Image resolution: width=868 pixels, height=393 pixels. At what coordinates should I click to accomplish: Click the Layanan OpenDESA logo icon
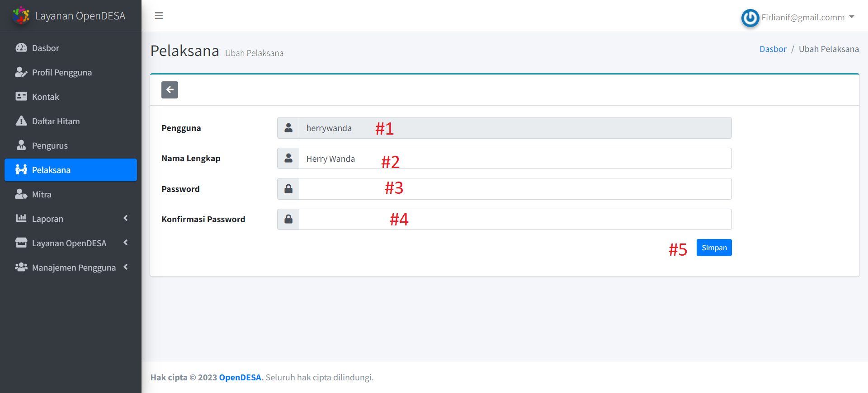pos(21,15)
